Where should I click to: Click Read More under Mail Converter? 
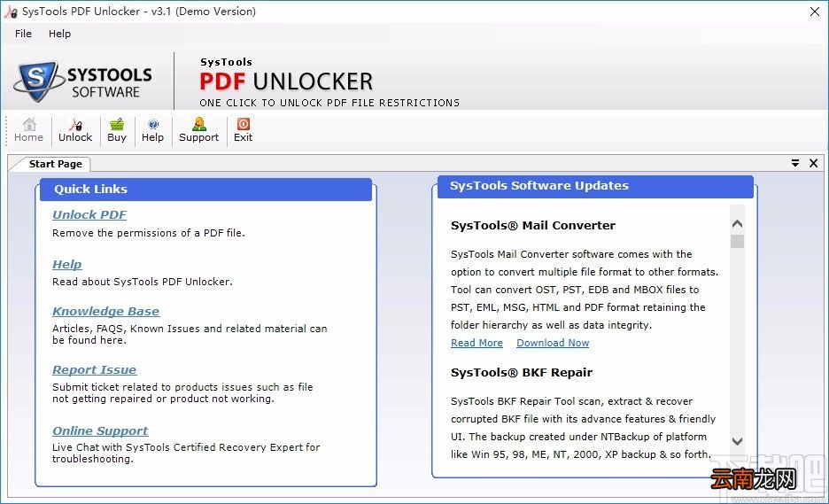[476, 343]
